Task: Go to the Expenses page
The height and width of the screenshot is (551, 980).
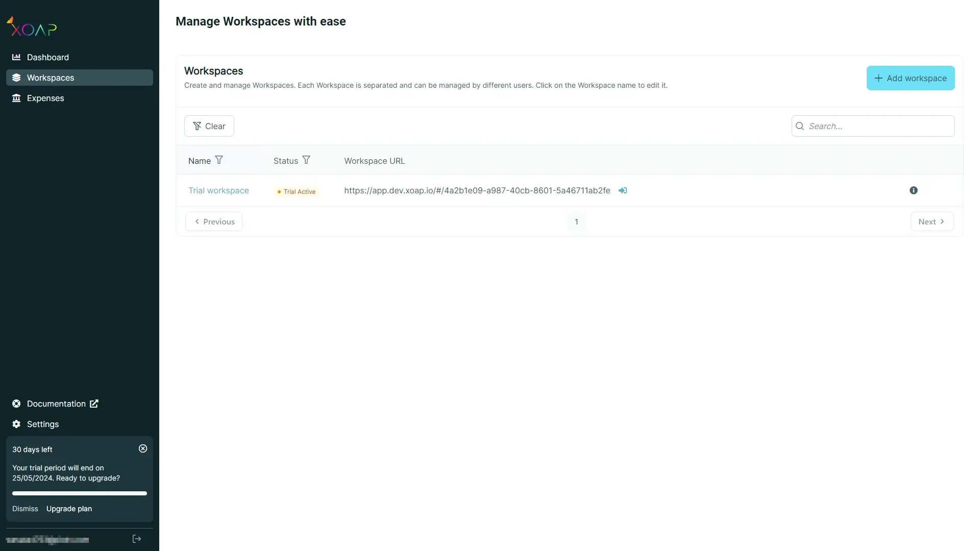Action: [79, 98]
